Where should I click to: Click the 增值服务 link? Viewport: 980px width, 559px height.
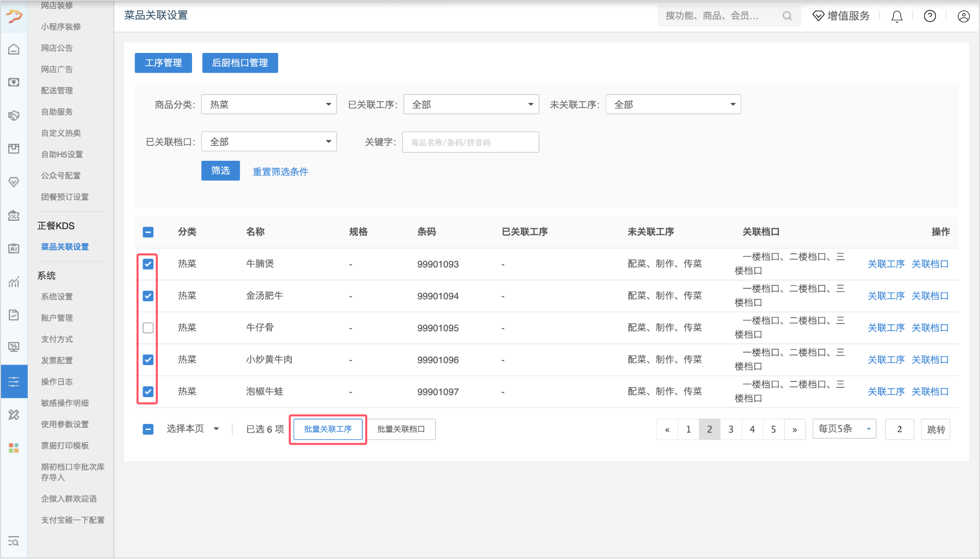pos(848,16)
